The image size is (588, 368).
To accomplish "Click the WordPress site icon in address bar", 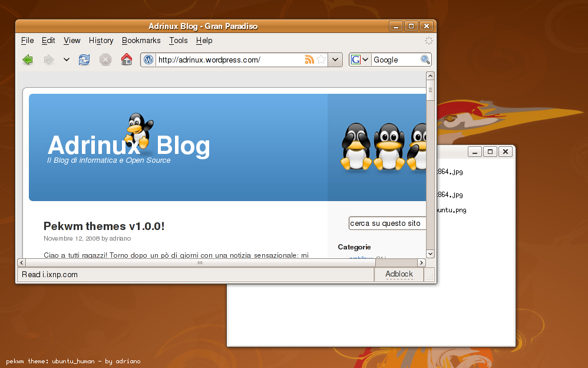I will point(148,60).
